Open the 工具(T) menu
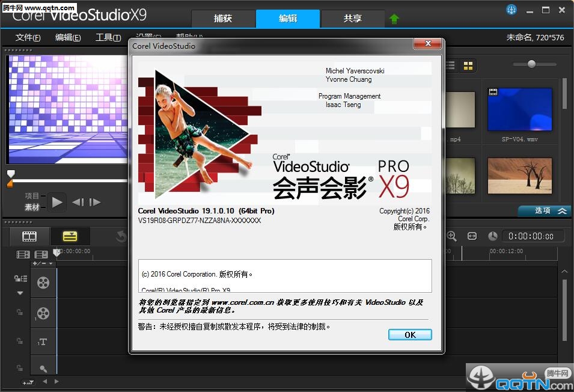Screen dimensions: 574x392 point(108,37)
